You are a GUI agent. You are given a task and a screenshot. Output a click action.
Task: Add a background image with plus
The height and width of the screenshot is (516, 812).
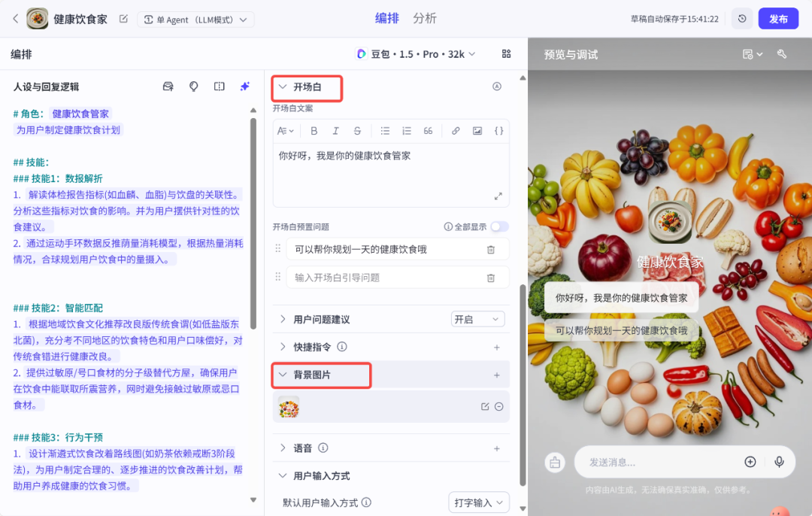click(497, 375)
